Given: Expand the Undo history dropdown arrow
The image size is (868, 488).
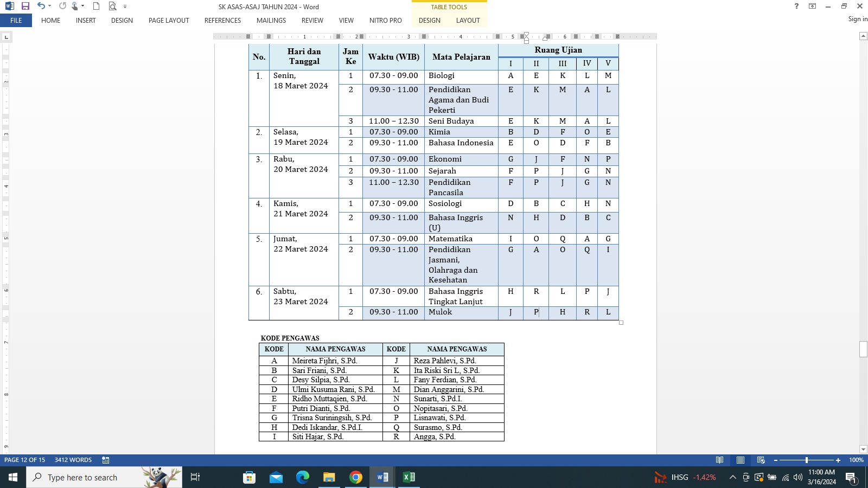Looking at the screenshot, I should pyautogui.click(x=49, y=7).
